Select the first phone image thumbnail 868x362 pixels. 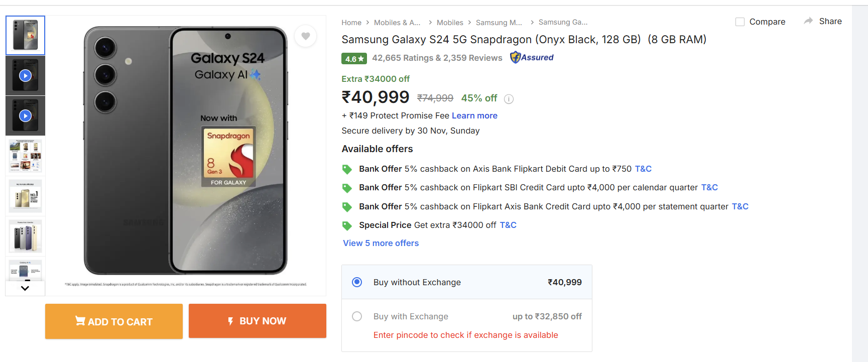coord(25,35)
